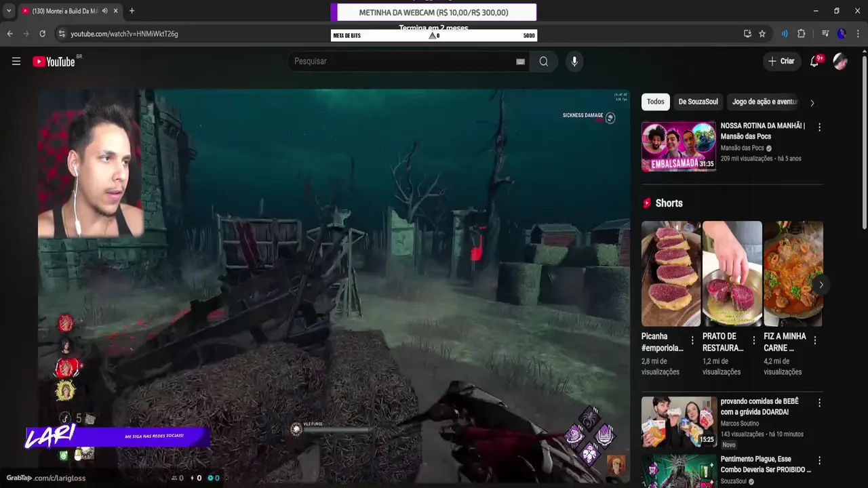Visit the Marcos Soutino channel
Image resolution: width=868 pixels, height=488 pixels.
[x=739, y=424]
